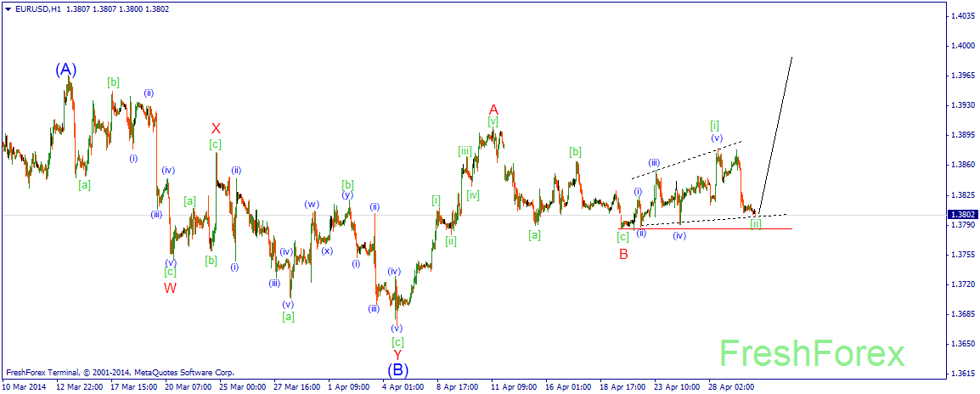The image size is (980, 394).
Task: Click the 23 Apr 10:00 time label
Action: click(677, 387)
